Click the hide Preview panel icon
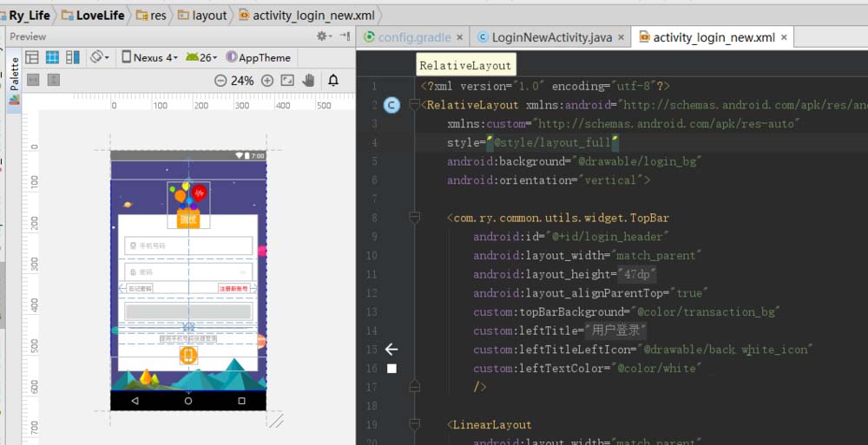This screenshot has width=868, height=445. pos(345,36)
